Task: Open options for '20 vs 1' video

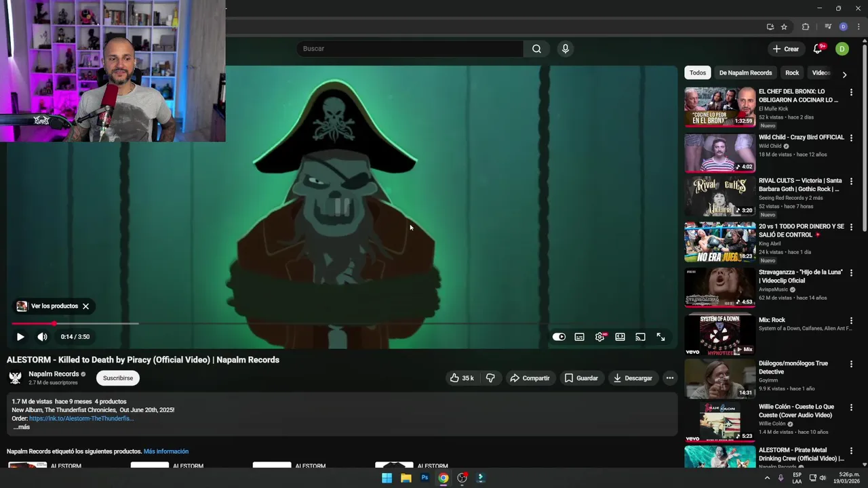Action: point(851,227)
